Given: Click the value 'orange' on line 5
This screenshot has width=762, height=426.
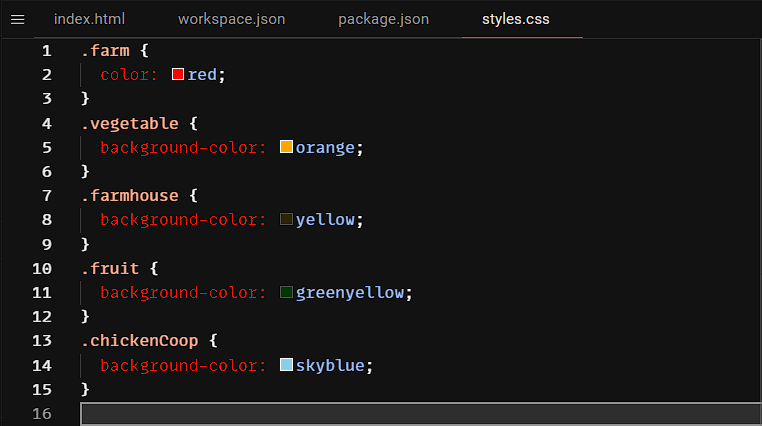Looking at the screenshot, I should pyautogui.click(x=325, y=148).
